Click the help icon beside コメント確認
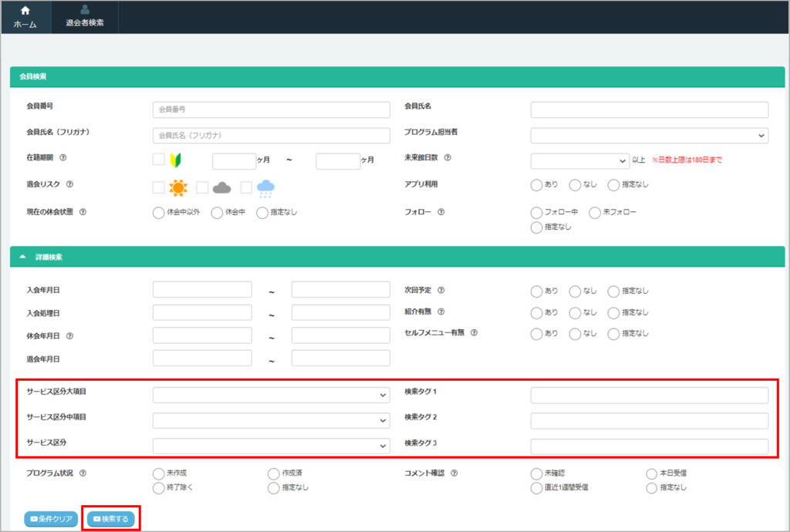790x532 pixels. click(x=454, y=473)
